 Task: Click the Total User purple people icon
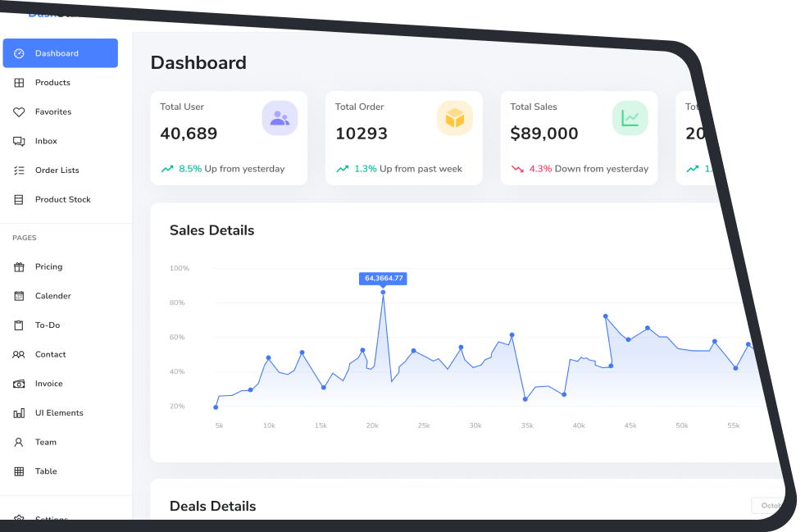coord(280,118)
